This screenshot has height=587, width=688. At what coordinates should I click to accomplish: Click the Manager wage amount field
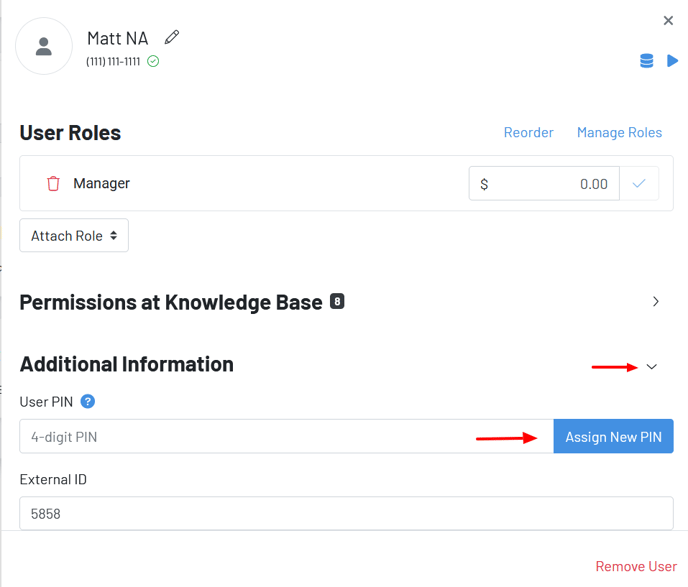(555, 184)
